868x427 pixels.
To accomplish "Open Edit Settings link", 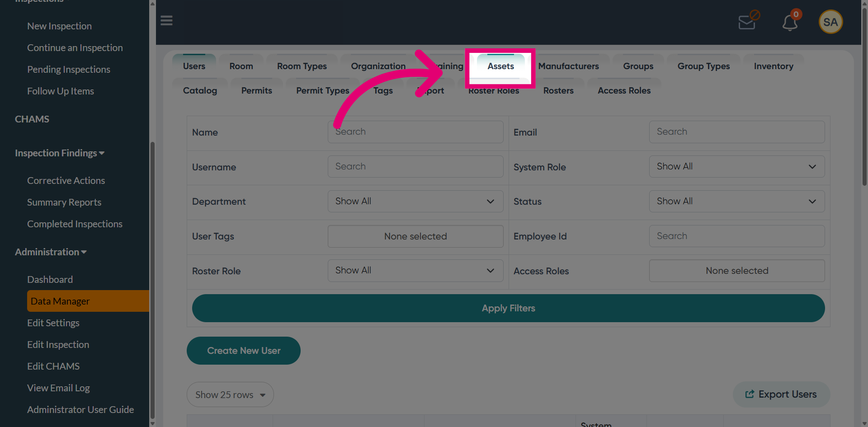I will [53, 323].
